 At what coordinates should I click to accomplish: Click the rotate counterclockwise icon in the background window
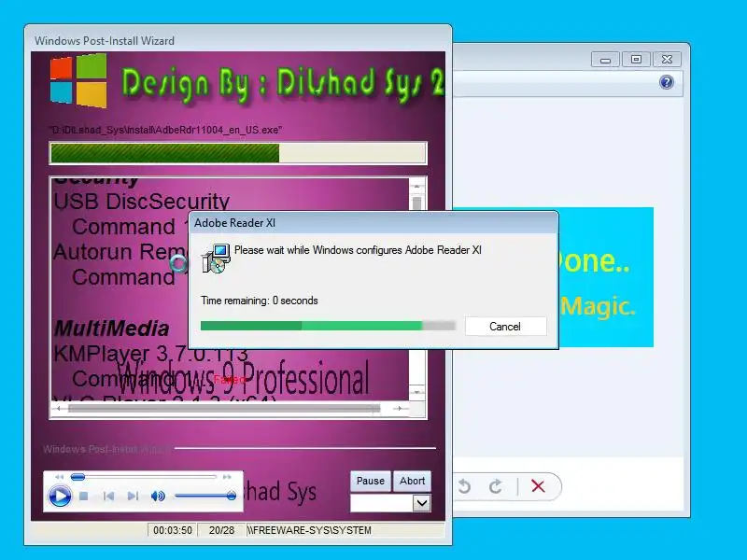click(x=464, y=486)
